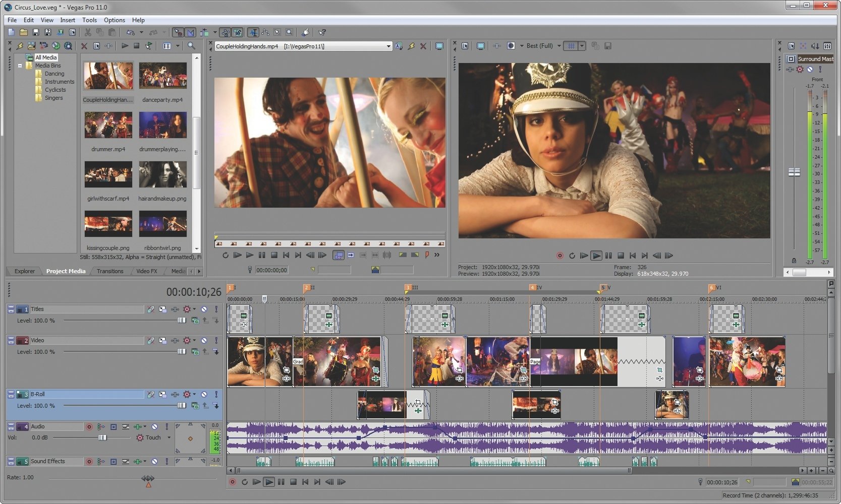Image resolution: width=841 pixels, height=504 pixels.
Task: Open the CoupleHoldingHands.mp4 media dropdown in the trimmer
Action: 388,45
